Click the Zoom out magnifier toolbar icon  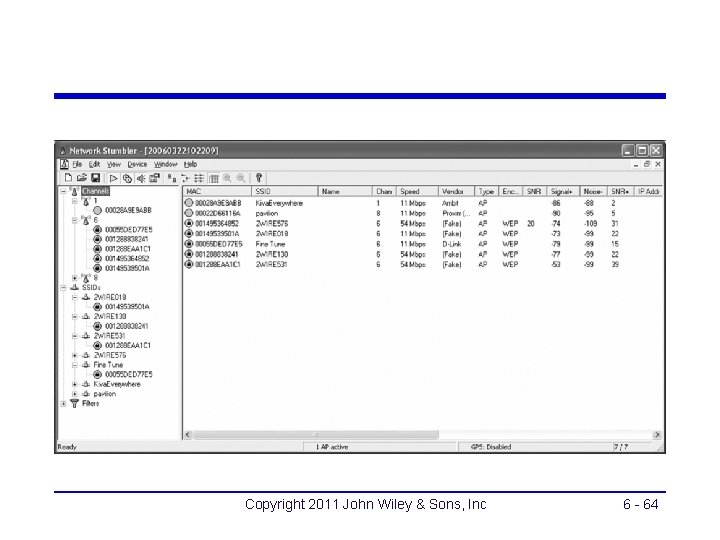click(241, 178)
